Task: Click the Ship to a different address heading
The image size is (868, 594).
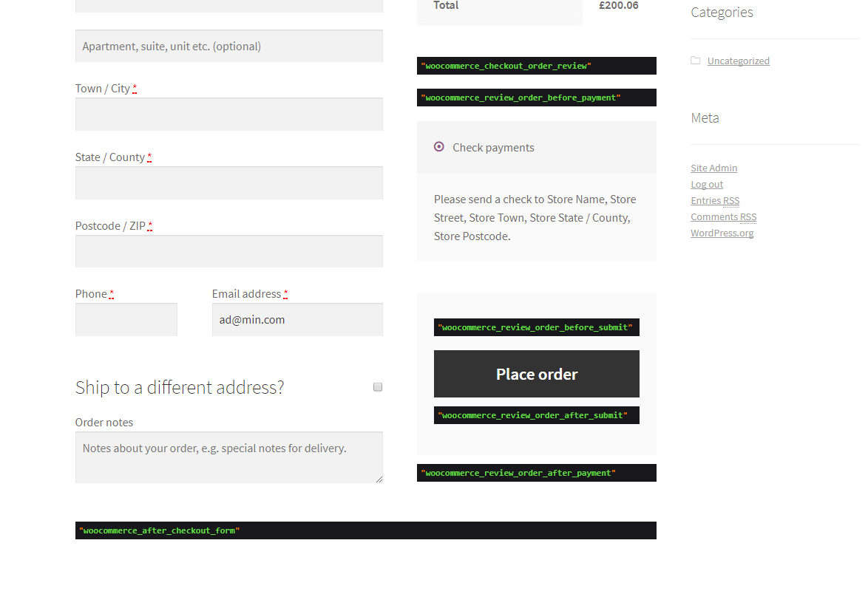Action: click(x=180, y=387)
